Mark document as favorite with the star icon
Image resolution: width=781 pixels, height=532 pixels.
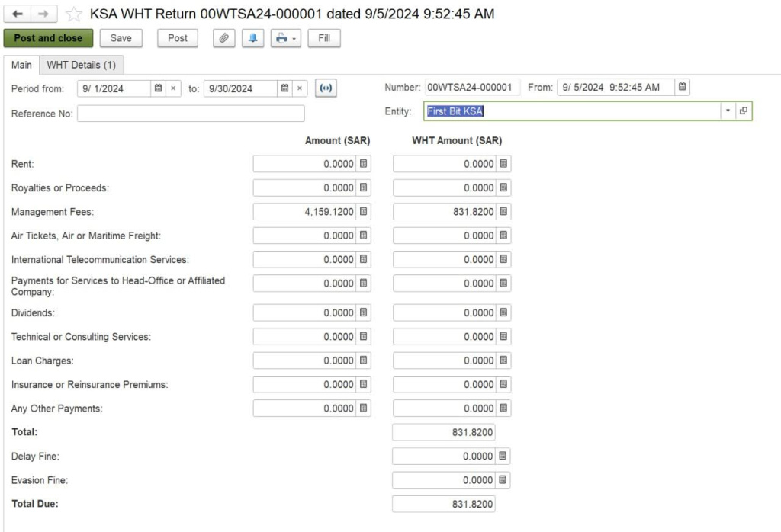pos(72,13)
